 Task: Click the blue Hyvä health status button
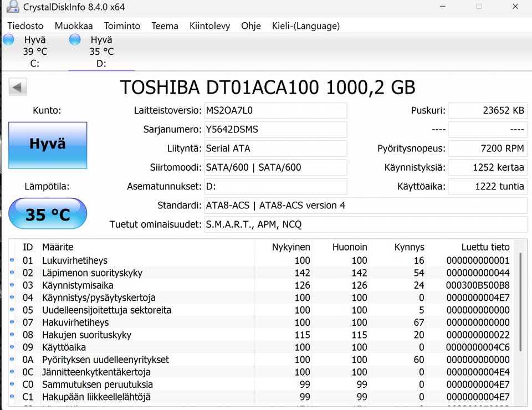48,144
